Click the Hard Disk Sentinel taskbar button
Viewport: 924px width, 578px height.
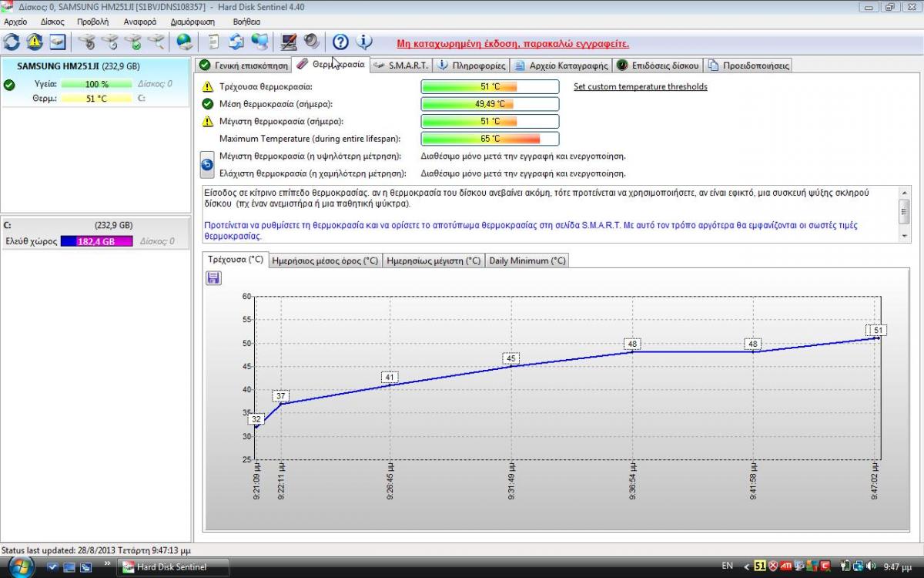174,567
